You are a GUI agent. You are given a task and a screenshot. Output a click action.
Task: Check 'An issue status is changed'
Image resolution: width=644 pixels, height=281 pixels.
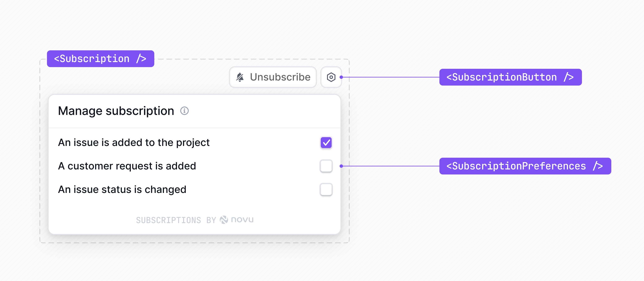[x=326, y=190]
